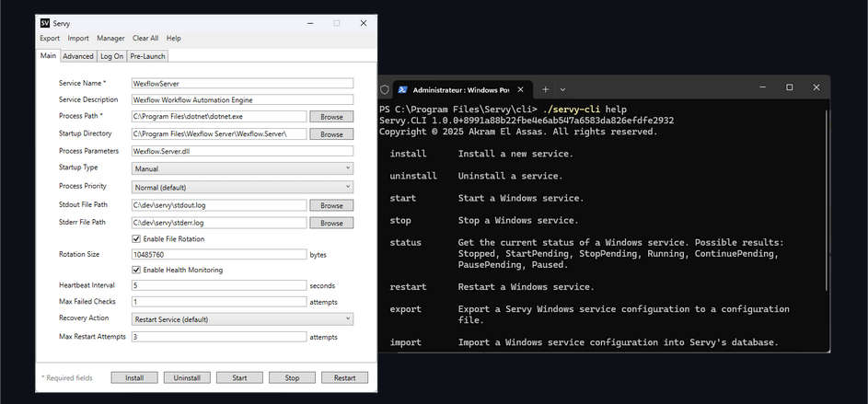Switch to the Log On tab
Viewport: 868px width, 404px height.
point(111,56)
